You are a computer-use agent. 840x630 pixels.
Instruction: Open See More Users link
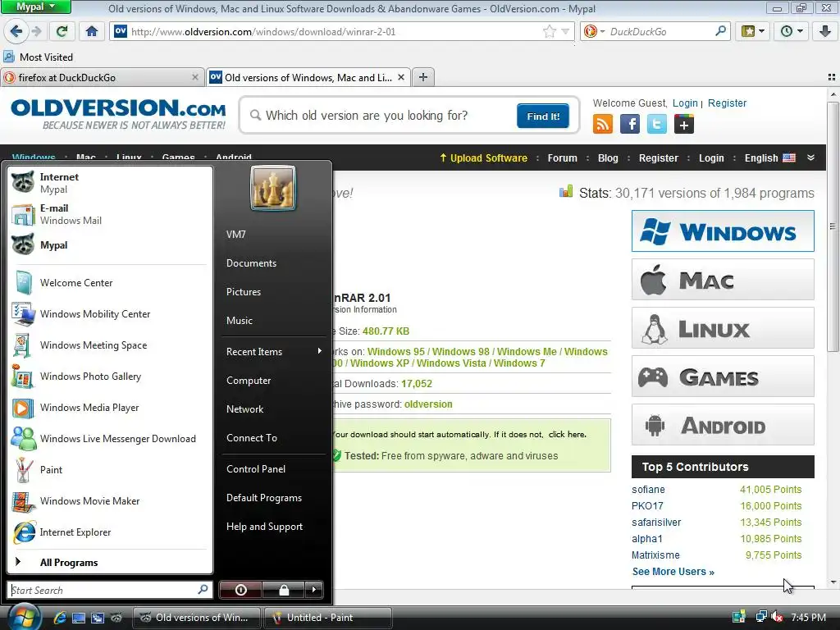point(673,572)
